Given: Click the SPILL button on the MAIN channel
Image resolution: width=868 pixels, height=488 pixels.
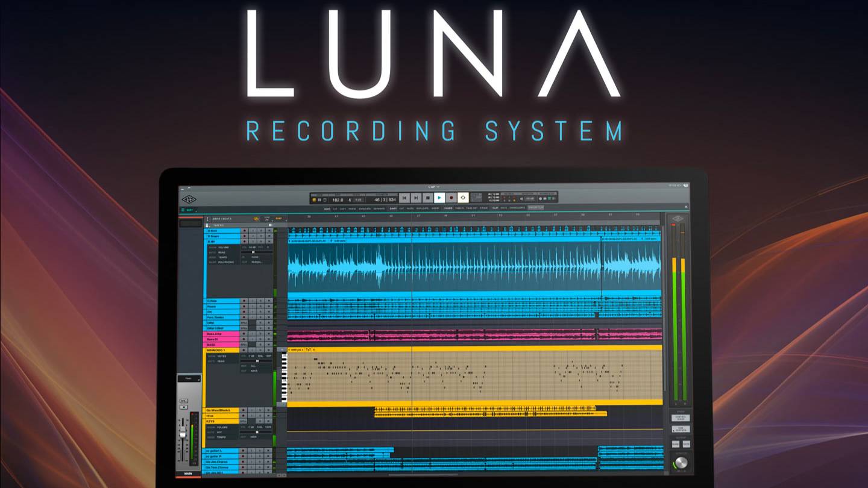Looking at the screenshot, I should click(184, 401).
